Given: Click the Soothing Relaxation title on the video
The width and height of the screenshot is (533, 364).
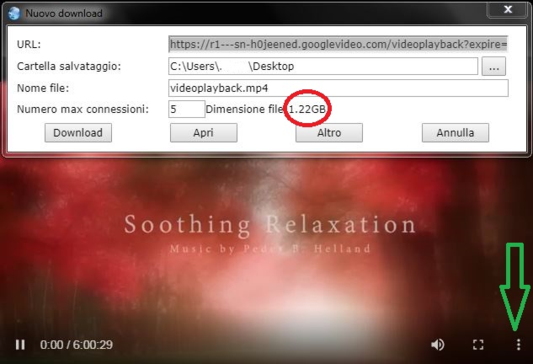Looking at the screenshot, I should [270, 225].
